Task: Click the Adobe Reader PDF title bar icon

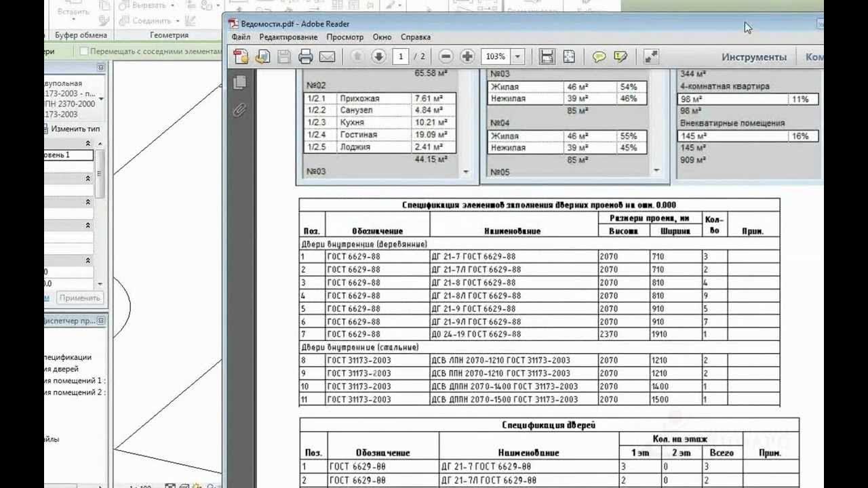Action: click(x=233, y=24)
